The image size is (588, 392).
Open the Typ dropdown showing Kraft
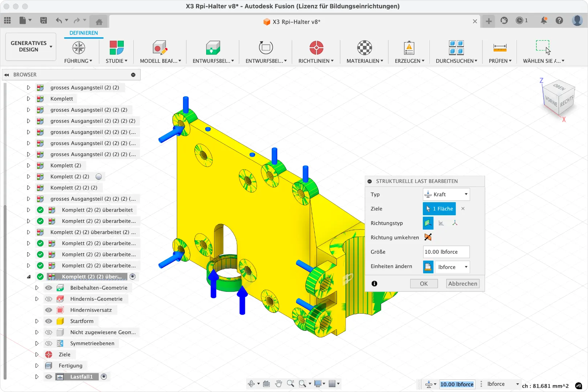click(x=446, y=194)
